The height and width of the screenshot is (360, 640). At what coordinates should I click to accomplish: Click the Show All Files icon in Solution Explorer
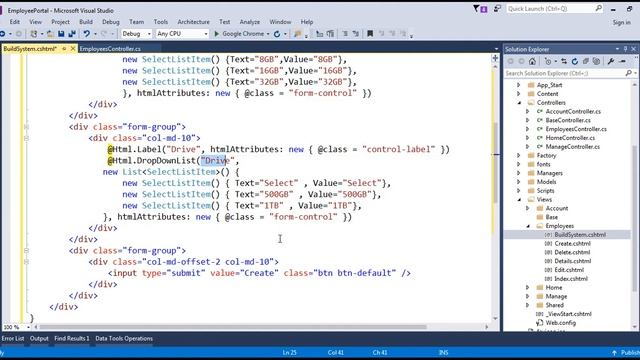(596, 61)
